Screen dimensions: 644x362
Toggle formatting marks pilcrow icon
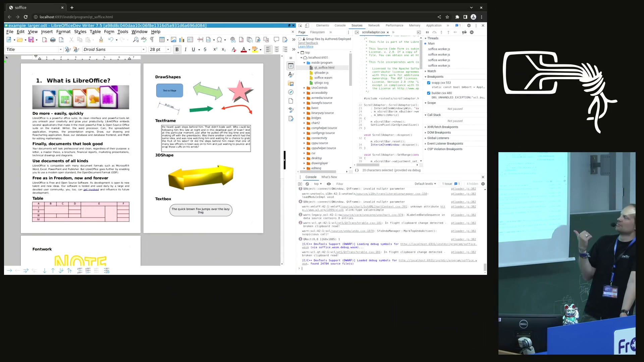point(152,40)
